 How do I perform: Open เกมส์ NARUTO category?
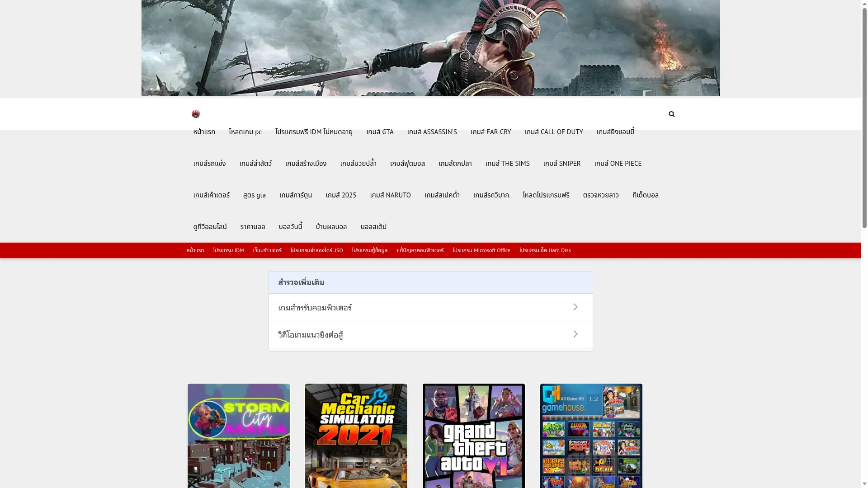(x=390, y=195)
